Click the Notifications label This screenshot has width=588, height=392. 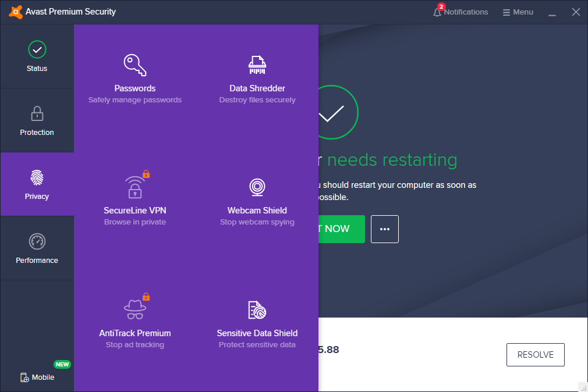[x=466, y=12]
